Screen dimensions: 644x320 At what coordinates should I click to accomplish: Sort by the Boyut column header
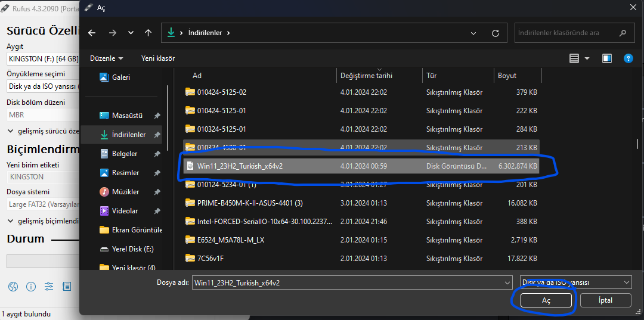coord(507,76)
